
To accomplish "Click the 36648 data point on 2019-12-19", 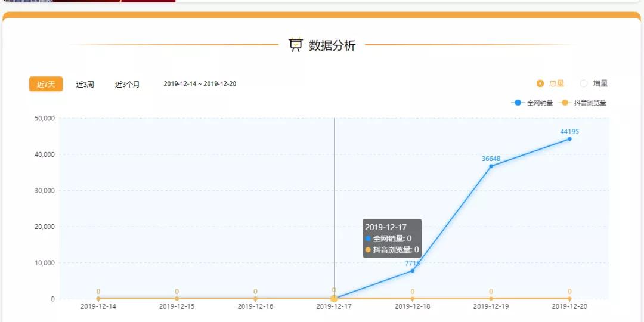I will point(491,166).
